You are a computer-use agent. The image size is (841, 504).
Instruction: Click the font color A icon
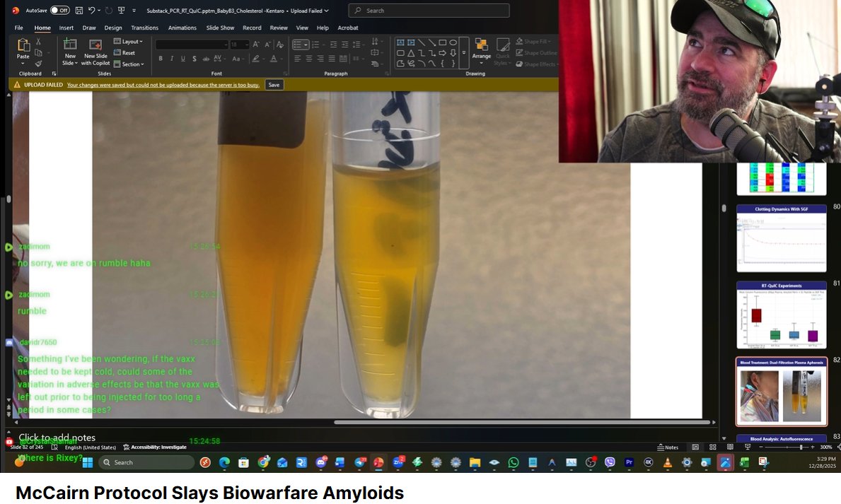tap(274, 59)
